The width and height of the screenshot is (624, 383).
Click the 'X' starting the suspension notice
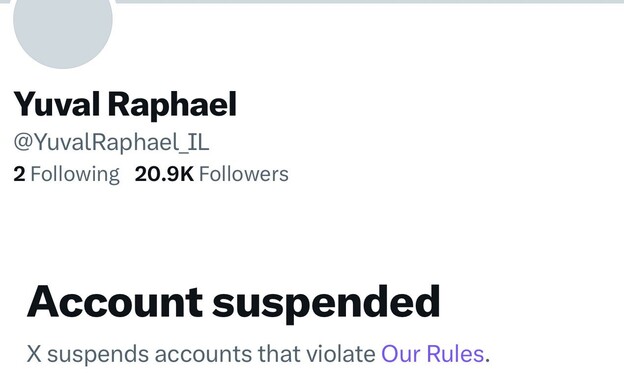tap(34, 354)
